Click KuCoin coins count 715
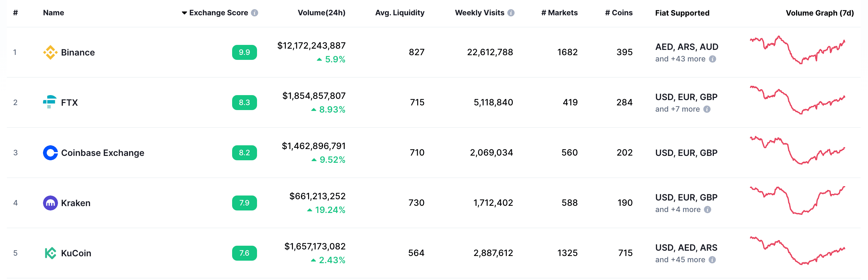This screenshot has width=868, height=280. pos(625,253)
